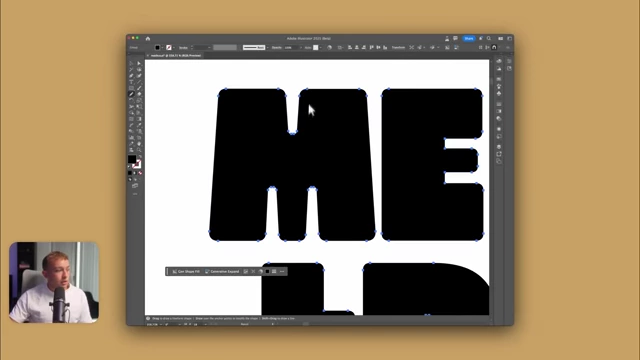The width and height of the screenshot is (640, 360).
Task: Open the variable width profile dropdown
Action: pos(225,47)
